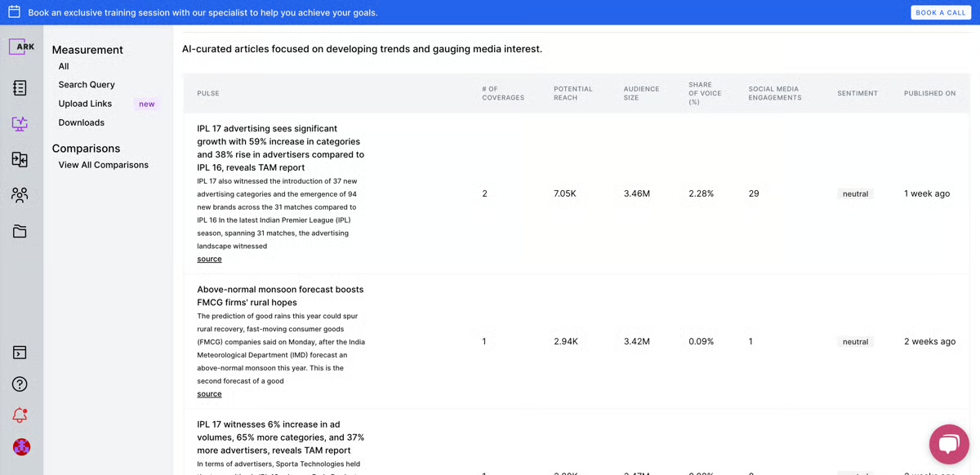Click the '2 weeks ago' date in monsoon row
This screenshot has width=980, height=475.
coord(929,342)
